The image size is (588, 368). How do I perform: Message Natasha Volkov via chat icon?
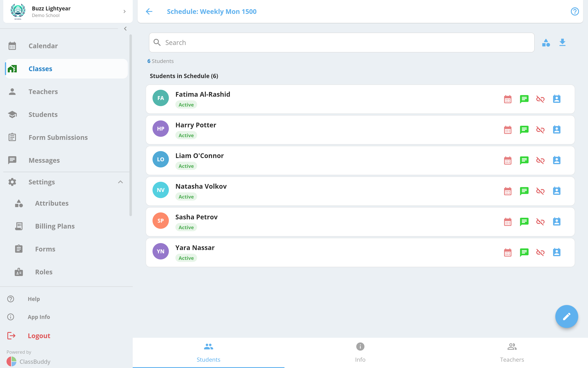tap(524, 191)
